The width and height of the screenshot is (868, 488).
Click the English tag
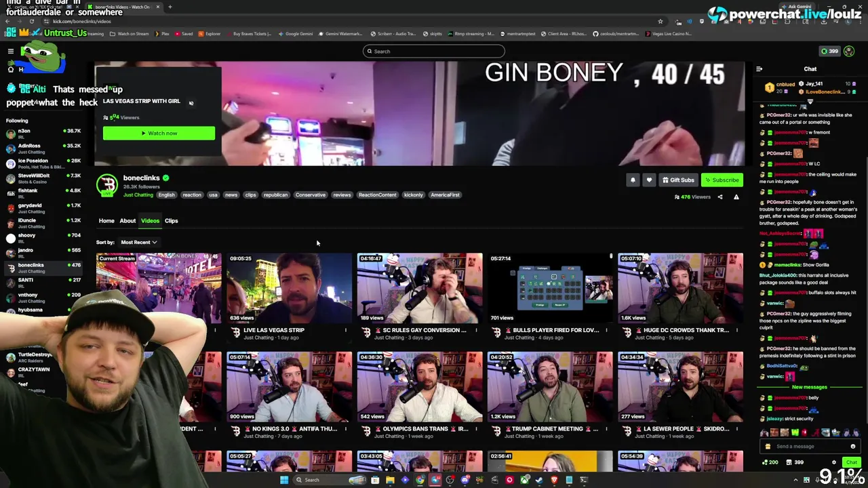pos(166,195)
